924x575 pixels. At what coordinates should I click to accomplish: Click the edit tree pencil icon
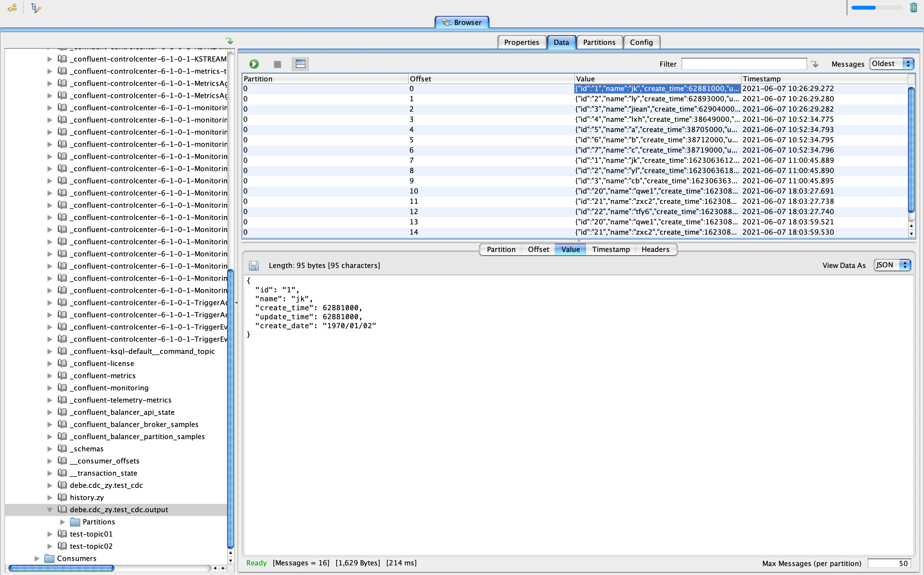(36, 8)
